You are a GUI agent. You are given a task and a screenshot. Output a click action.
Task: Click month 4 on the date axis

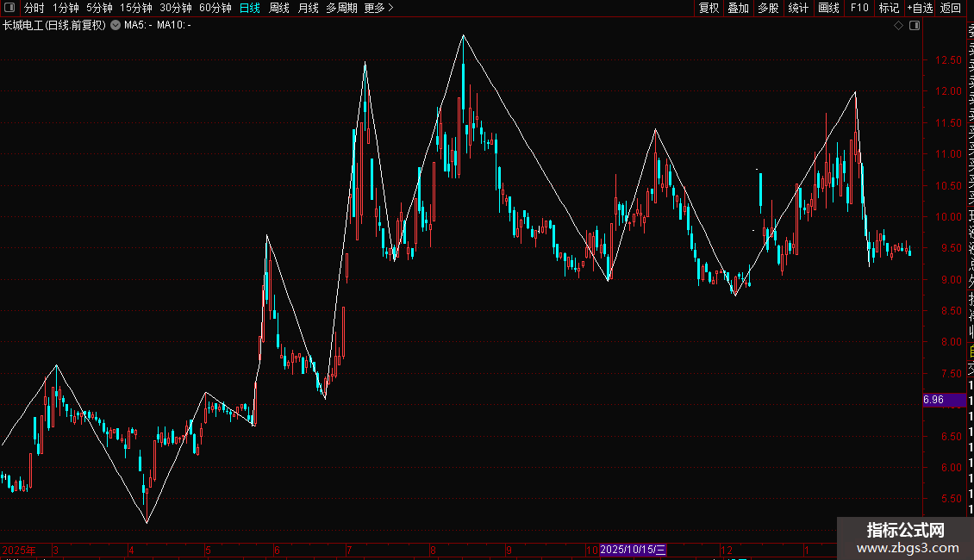point(131,550)
